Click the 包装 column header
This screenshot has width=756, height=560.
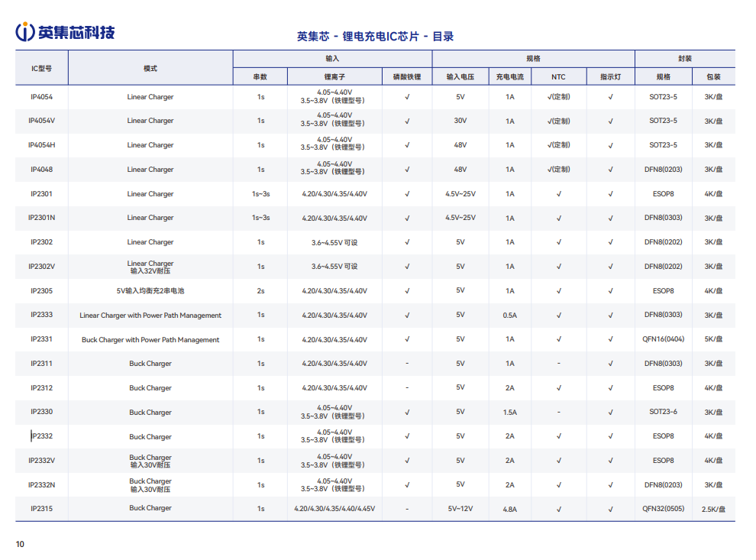[x=713, y=76]
